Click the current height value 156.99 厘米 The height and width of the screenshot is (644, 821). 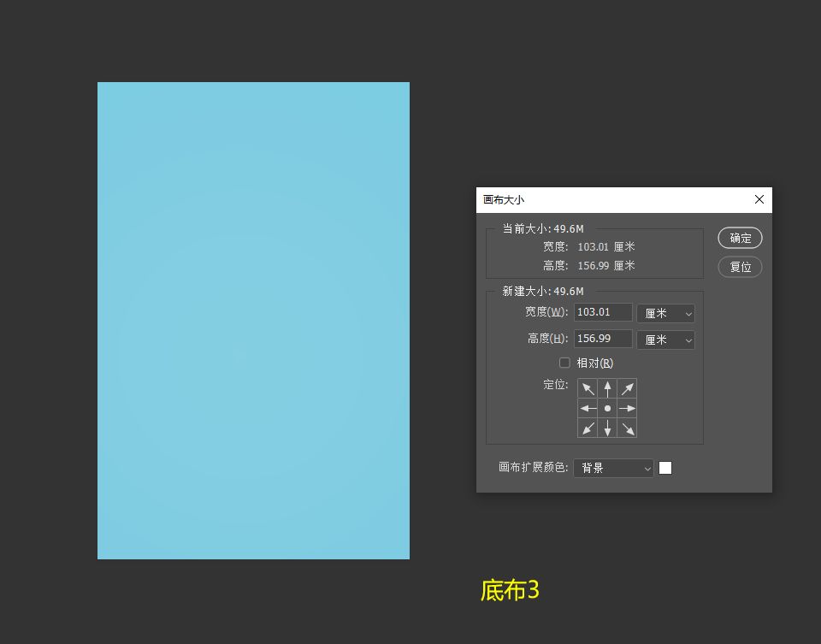[606, 265]
